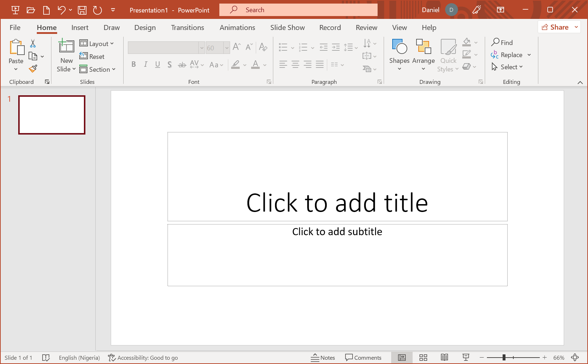
Task: Apply strikethrough to text
Action: [x=182, y=65]
